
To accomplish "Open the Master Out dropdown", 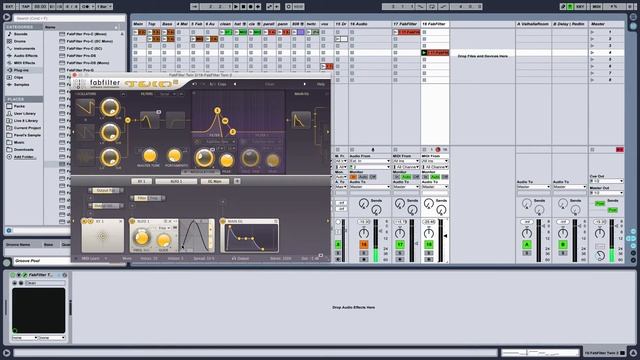I will (607, 193).
